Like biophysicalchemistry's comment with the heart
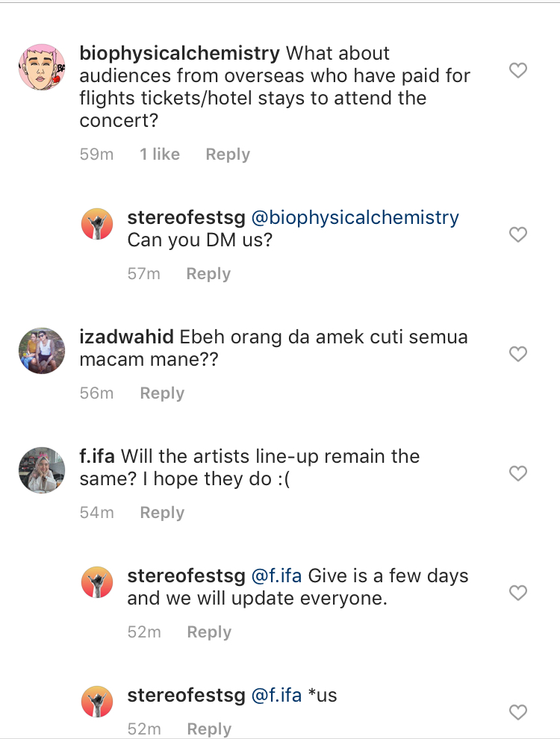Viewport: 560px width, 739px height. tap(517, 71)
